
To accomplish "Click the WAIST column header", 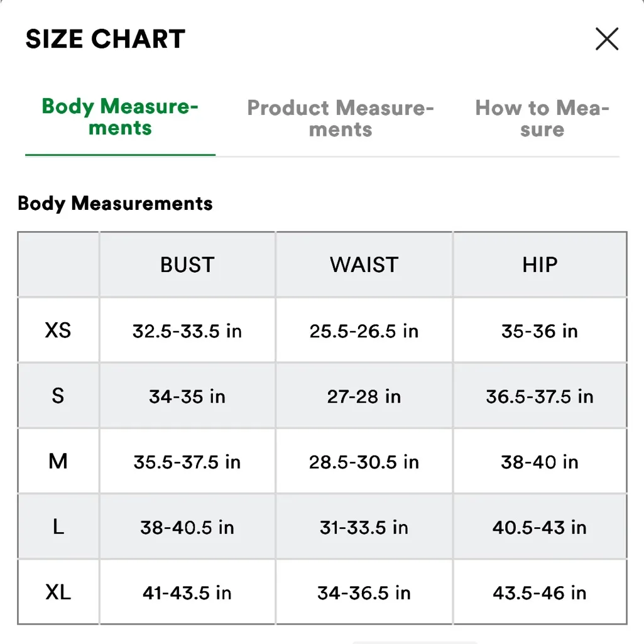I will coord(364,265).
